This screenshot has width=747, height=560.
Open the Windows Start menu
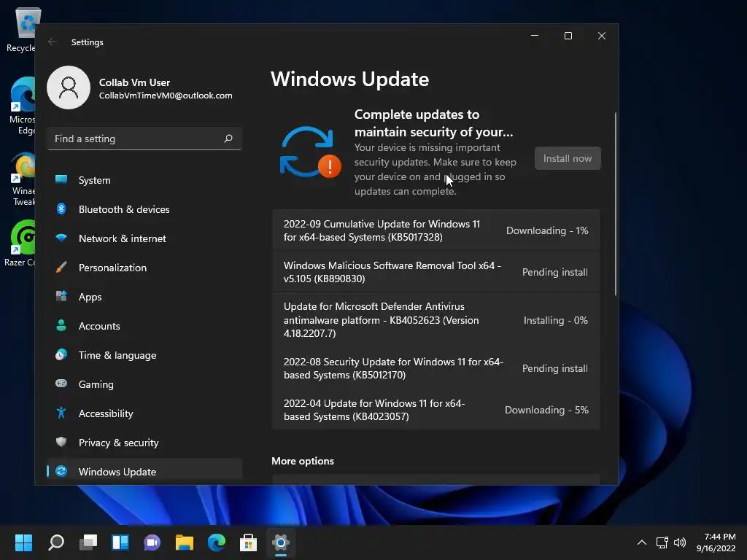tap(23, 542)
